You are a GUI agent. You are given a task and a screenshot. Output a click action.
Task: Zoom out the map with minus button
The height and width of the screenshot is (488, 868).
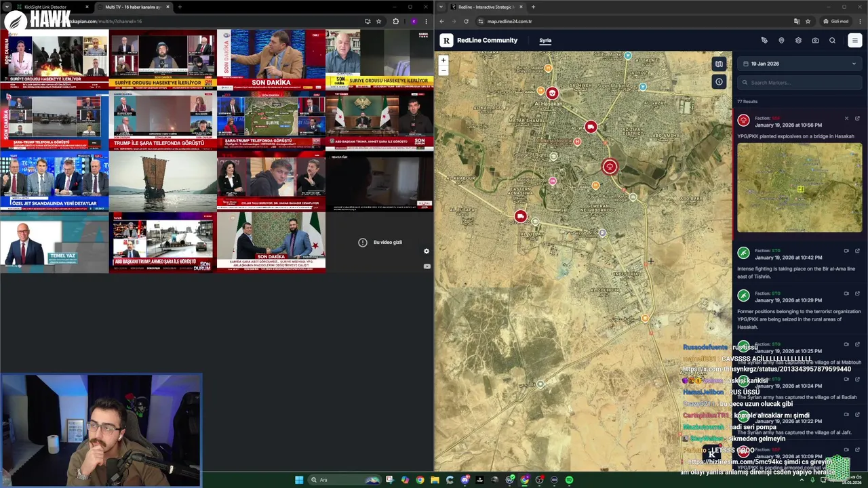tap(443, 70)
